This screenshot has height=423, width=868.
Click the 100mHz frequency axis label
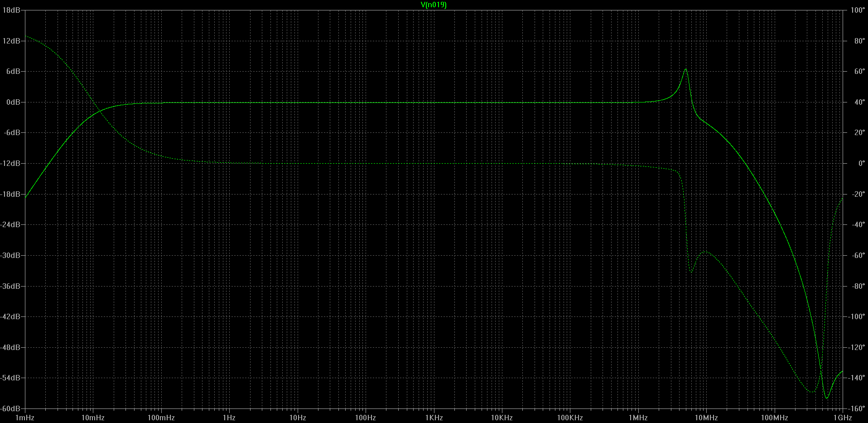point(161,418)
